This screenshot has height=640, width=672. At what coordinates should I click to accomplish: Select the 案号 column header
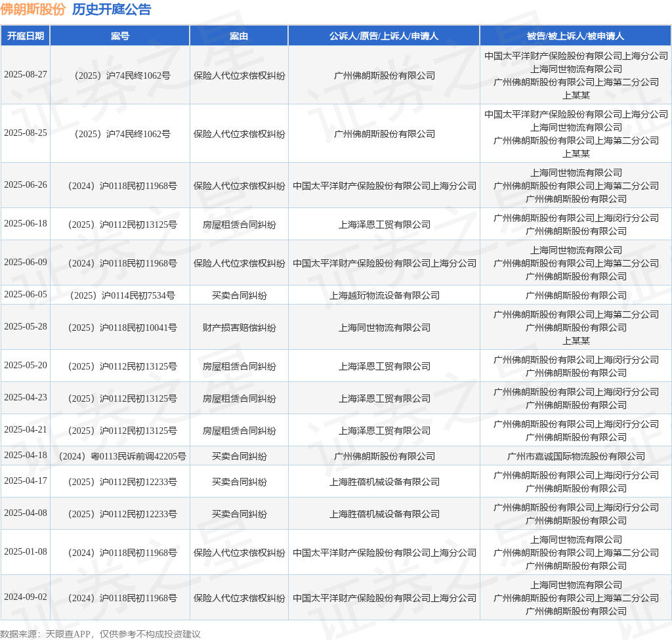click(120, 36)
